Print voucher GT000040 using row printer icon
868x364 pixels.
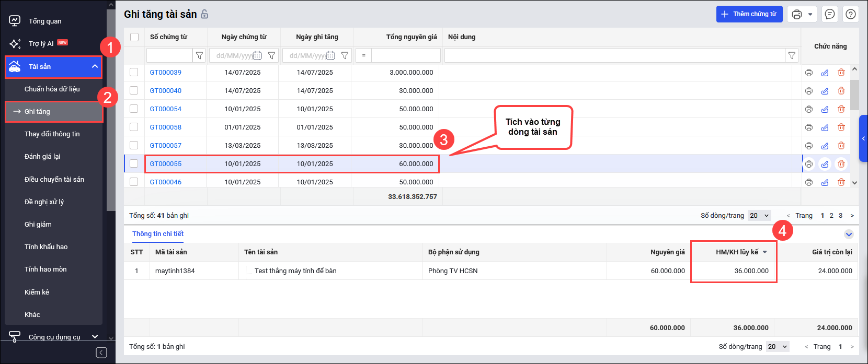[809, 91]
